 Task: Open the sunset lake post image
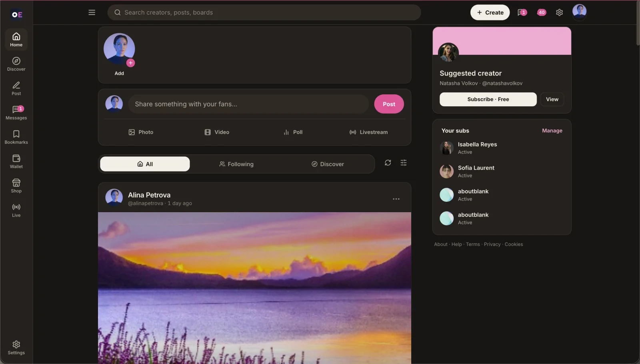254,288
